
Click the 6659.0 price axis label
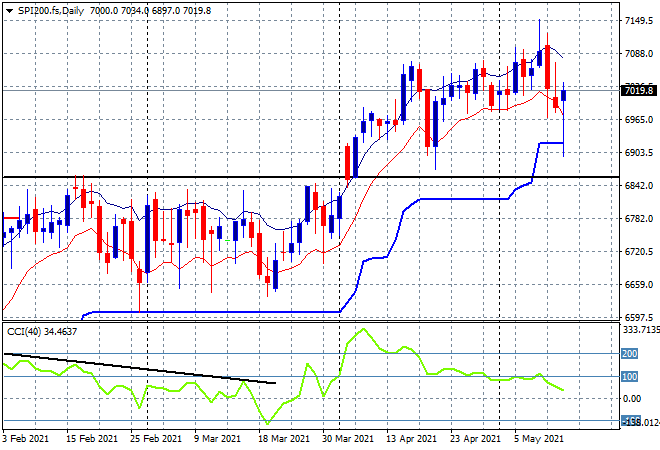click(x=639, y=285)
